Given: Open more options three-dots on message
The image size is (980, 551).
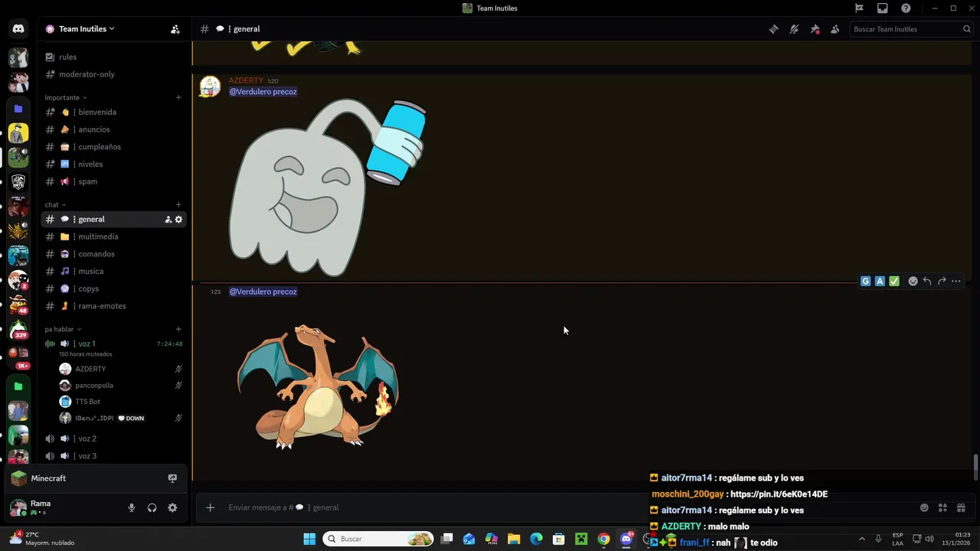Looking at the screenshot, I should (x=956, y=282).
